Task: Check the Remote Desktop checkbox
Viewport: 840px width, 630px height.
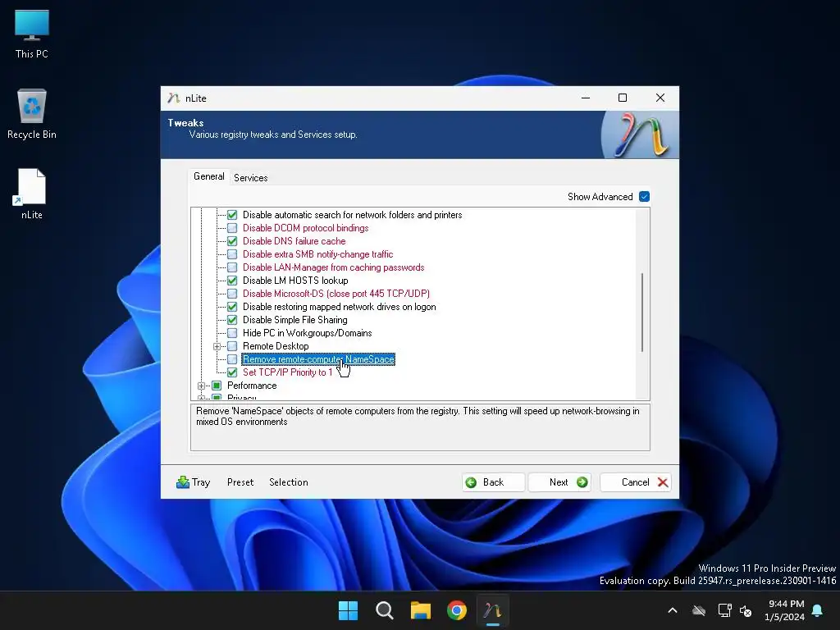Action: click(232, 346)
